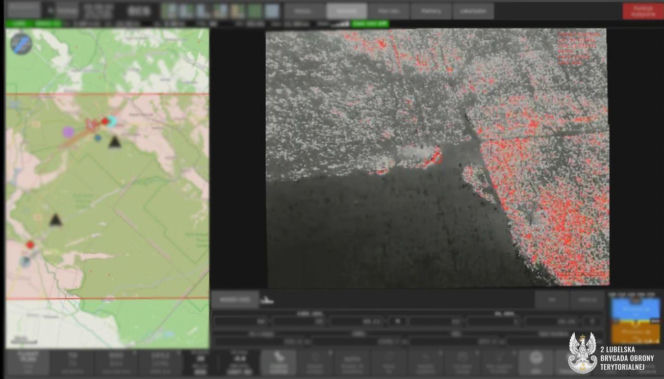Choose the first map layer thumbnail in the top toolbar

point(169,11)
